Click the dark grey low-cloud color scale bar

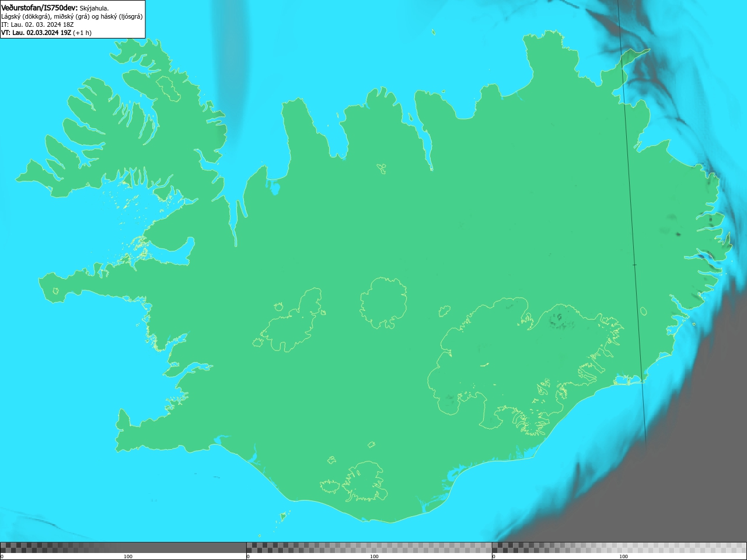pos(123,548)
